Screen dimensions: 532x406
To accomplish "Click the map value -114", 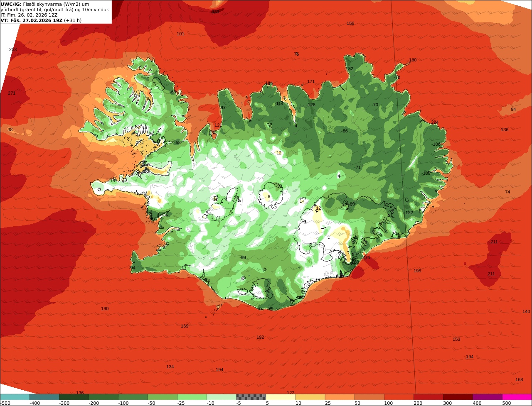I will click(279, 103).
